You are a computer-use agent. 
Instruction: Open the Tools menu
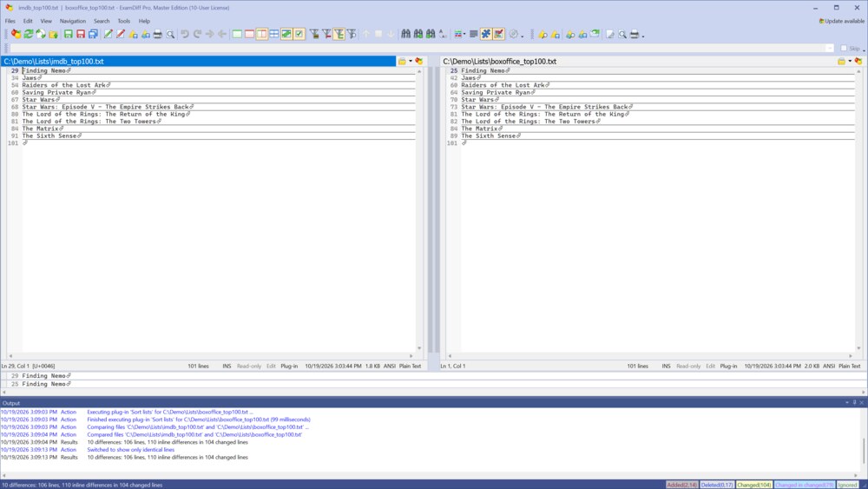(123, 21)
